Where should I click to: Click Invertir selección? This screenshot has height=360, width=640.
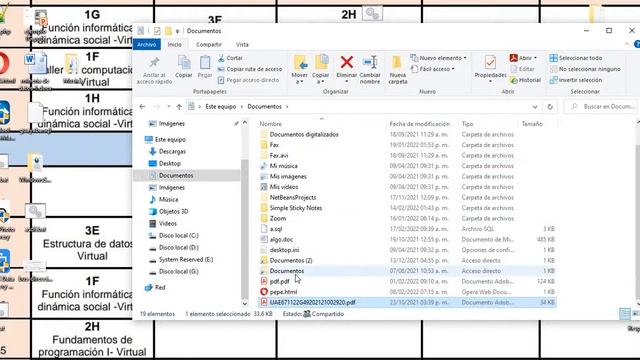pos(576,80)
